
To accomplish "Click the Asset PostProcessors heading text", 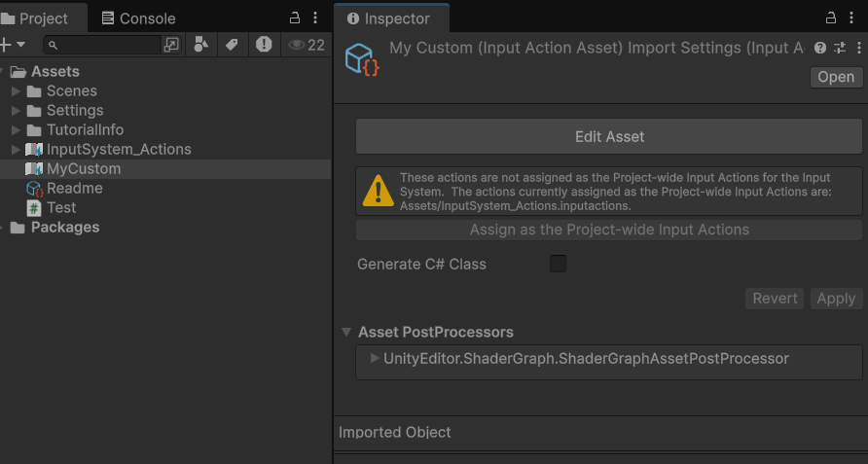I will (x=436, y=332).
